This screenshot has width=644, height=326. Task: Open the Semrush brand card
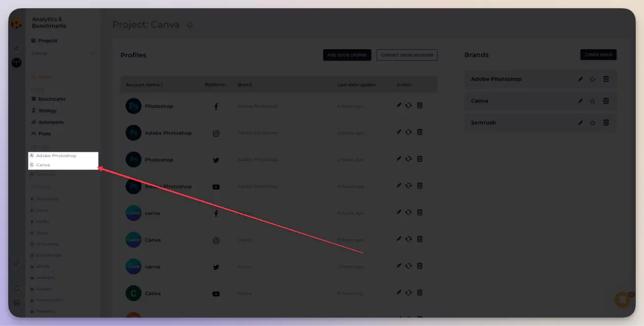pyautogui.click(x=540, y=123)
